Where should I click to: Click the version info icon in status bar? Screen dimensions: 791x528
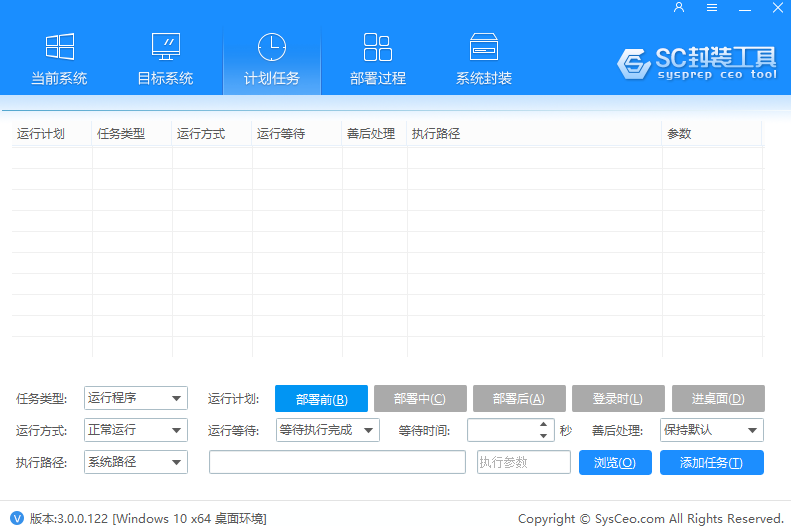(16, 518)
